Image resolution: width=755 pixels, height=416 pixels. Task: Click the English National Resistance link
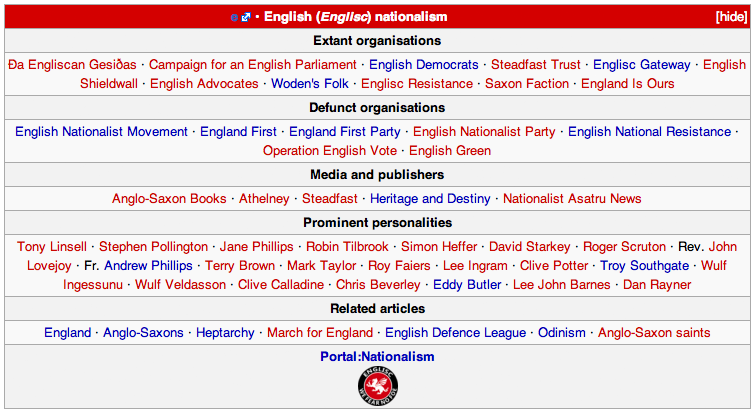click(x=650, y=132)
